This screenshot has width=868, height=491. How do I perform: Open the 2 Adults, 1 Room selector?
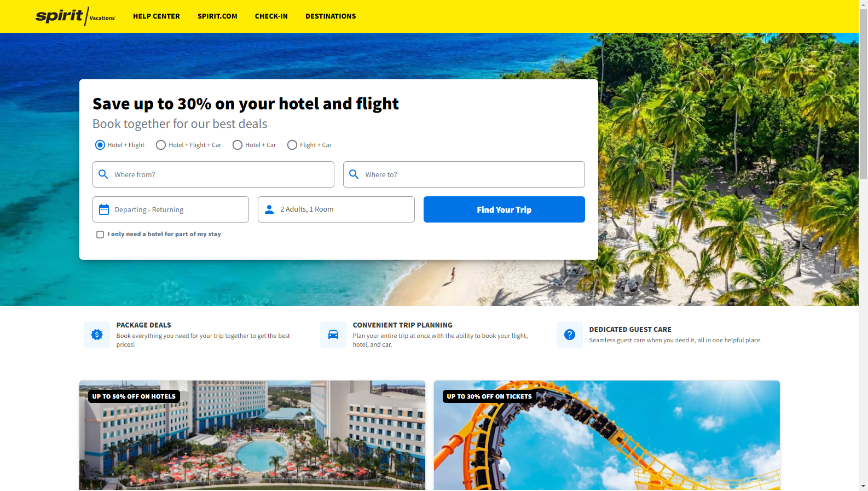336,209
